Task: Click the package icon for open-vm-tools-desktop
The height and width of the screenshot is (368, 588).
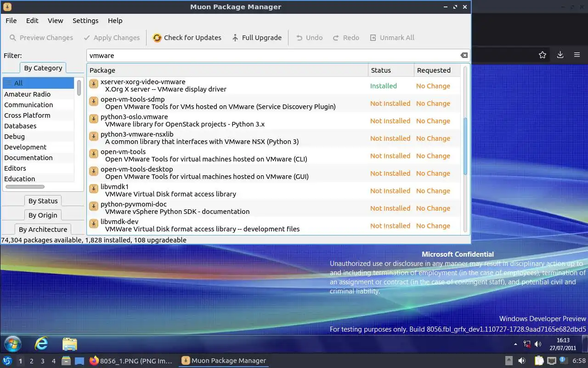Action: [x=94, y=171]
